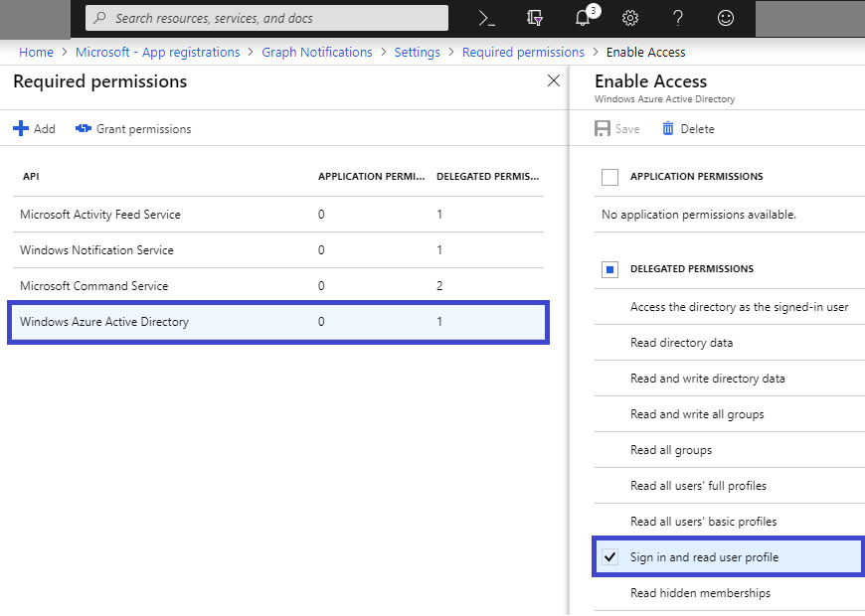Viewport: 865px width, 616px height.
Task: Open the Cloud Shell icon
Action: [x=486, y=18]
